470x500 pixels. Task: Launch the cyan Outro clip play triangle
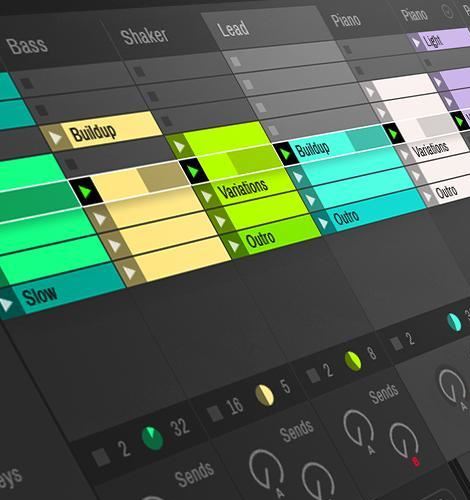(x=323, y=223)
